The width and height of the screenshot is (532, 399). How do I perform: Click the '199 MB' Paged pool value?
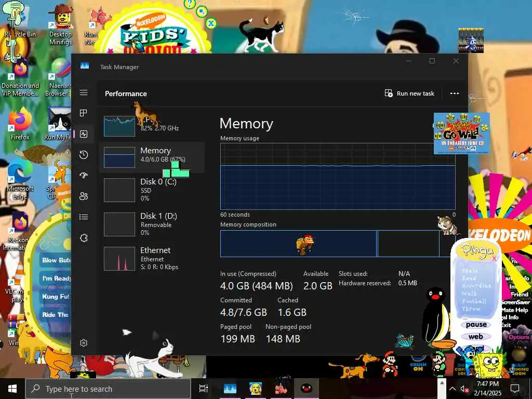(x=237, y=339)
